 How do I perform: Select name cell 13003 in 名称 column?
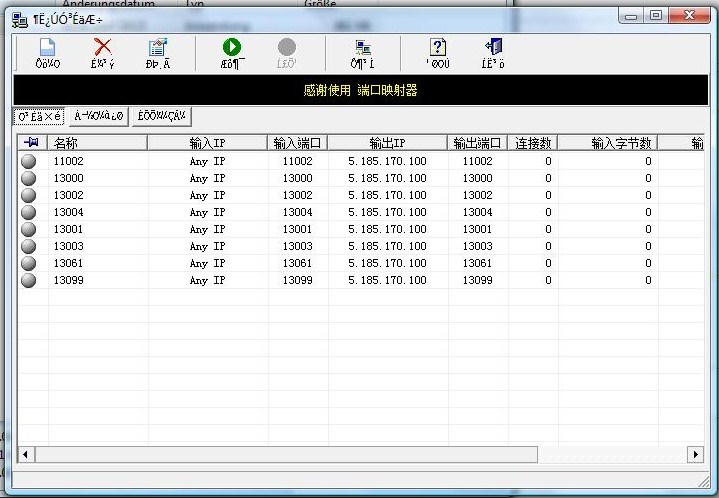click(x=69, y=246)
